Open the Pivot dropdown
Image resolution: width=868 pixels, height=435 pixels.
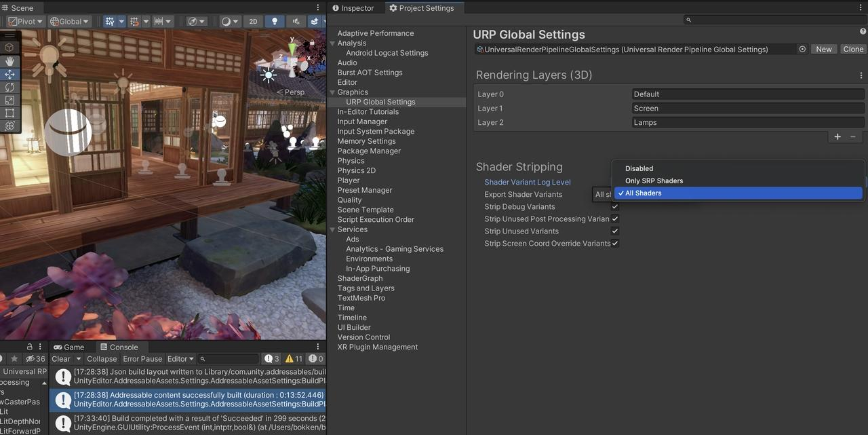(25, 22)
